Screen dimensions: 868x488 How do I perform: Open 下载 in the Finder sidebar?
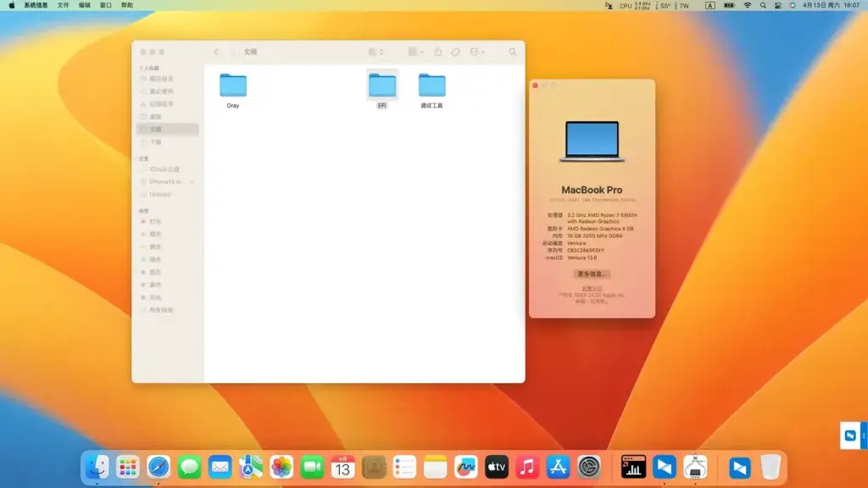click(167, 142)
